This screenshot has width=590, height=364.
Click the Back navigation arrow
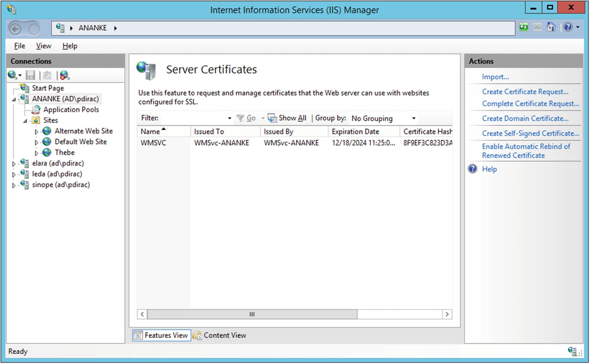pyautogui.click(x=15, y=29)
